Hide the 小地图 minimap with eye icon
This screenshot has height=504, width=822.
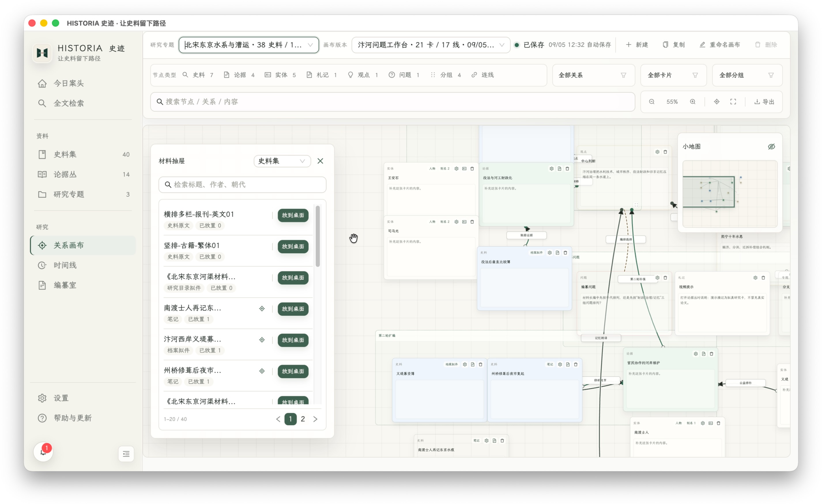click(771, 147)
